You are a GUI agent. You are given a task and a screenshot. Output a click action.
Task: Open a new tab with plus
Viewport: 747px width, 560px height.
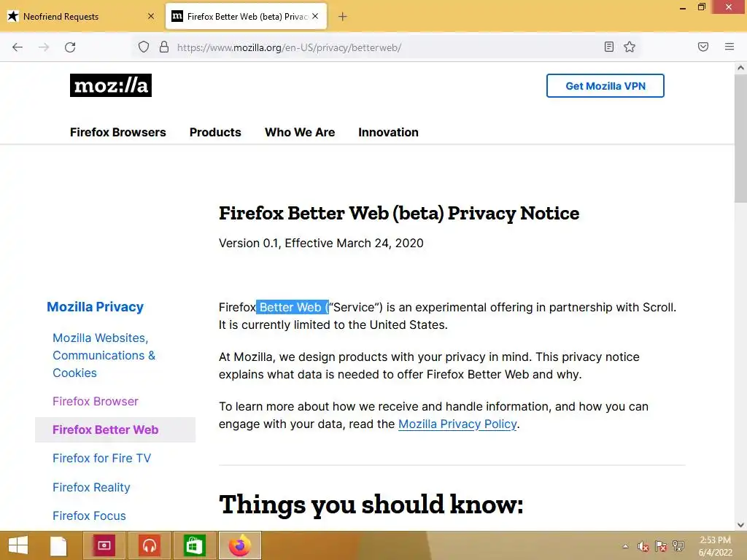pos(343,17)
